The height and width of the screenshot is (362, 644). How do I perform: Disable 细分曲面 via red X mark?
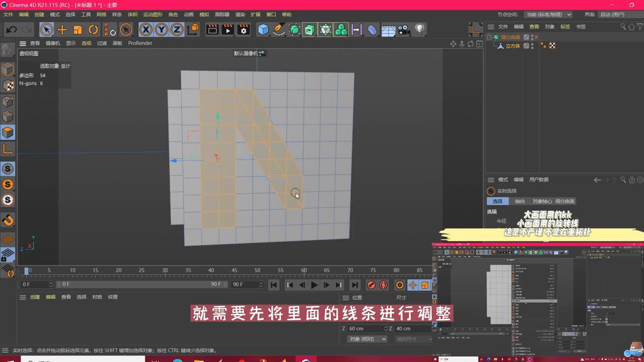(536, 37)
